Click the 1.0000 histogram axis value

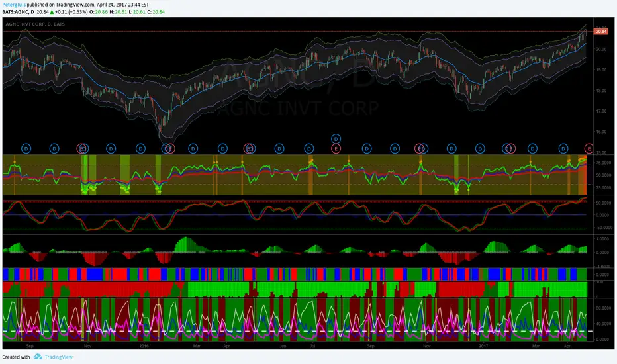pyautogui.click(x=603, y=239)
